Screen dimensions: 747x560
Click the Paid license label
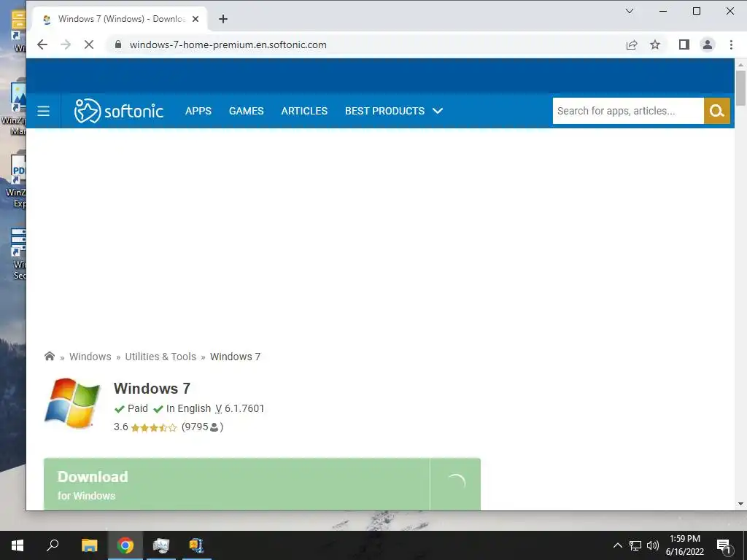click(x=138, y=408)
